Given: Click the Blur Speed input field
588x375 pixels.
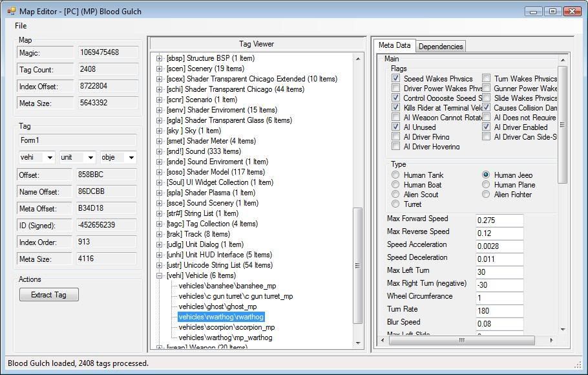Looking at the screenshot, I should click(x=499, y=323).
